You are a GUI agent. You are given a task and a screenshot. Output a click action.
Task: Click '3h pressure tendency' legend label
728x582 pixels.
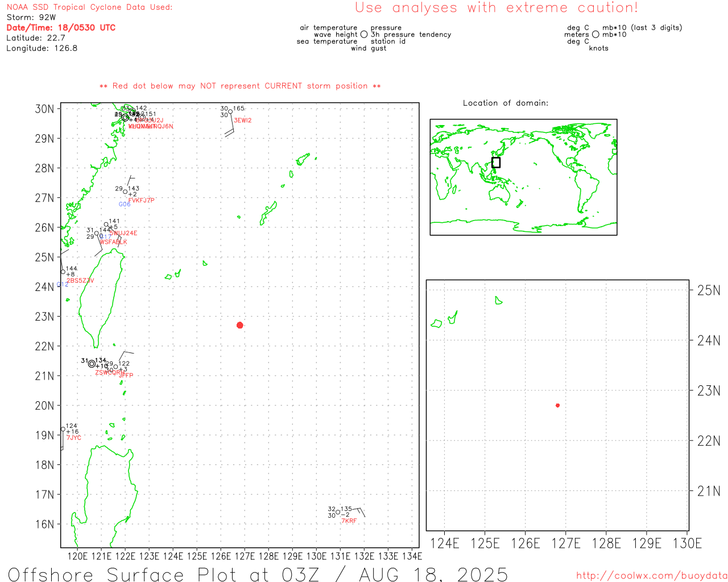click(x=411, y=35)
